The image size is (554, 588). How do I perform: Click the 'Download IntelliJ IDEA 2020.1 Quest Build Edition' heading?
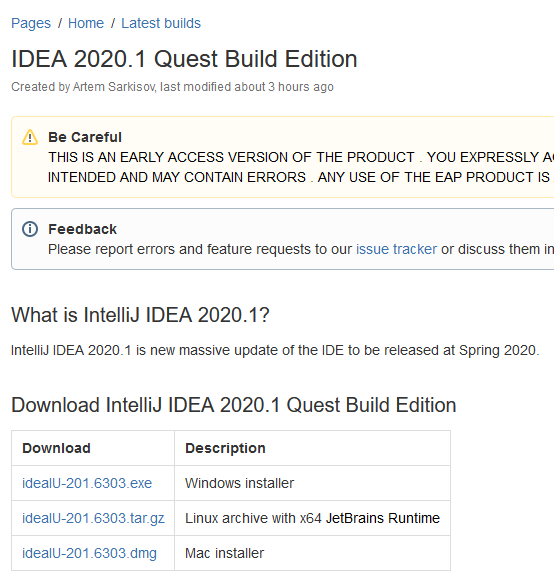pos(234,405)
